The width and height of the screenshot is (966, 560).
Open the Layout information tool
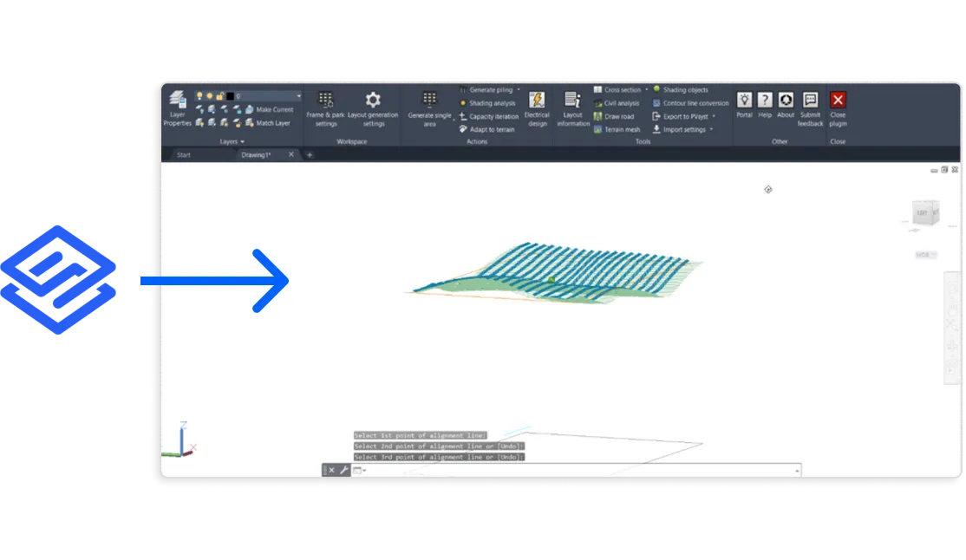pyautogui.click(x=573, y=108)
